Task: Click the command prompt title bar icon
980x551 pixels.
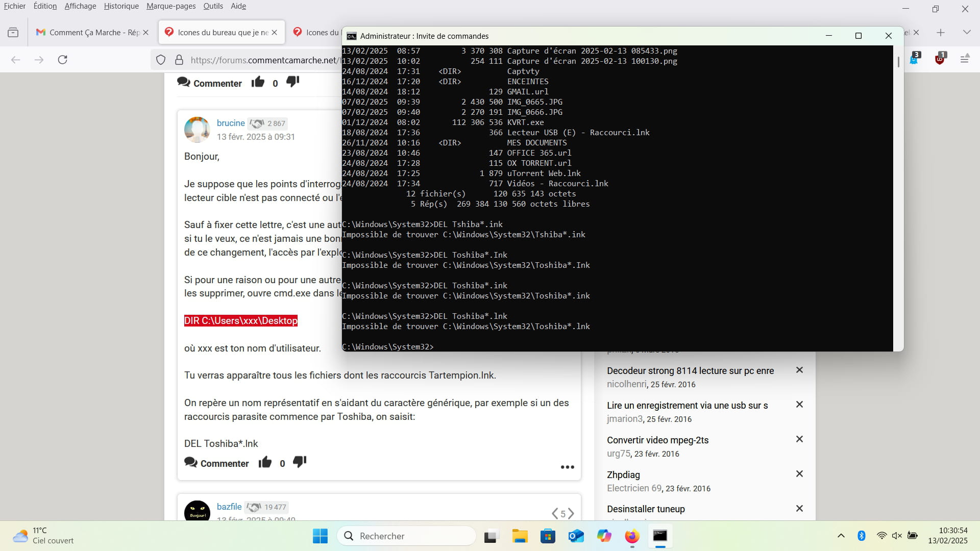Action: coord(351,36)
